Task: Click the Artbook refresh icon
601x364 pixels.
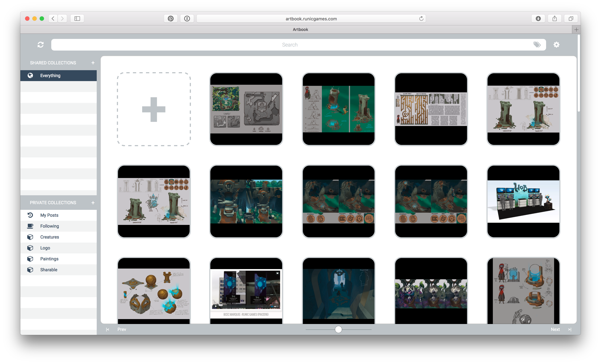Action: coord(41,45)
